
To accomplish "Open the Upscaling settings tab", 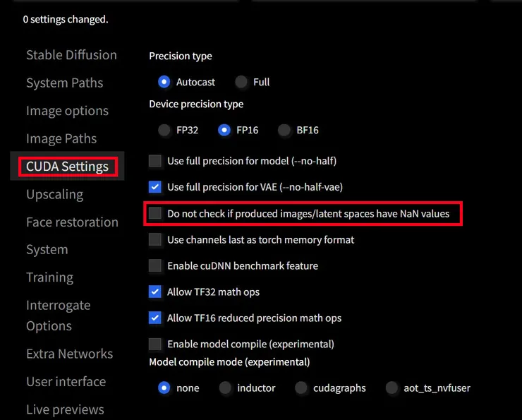I will 54,194.
